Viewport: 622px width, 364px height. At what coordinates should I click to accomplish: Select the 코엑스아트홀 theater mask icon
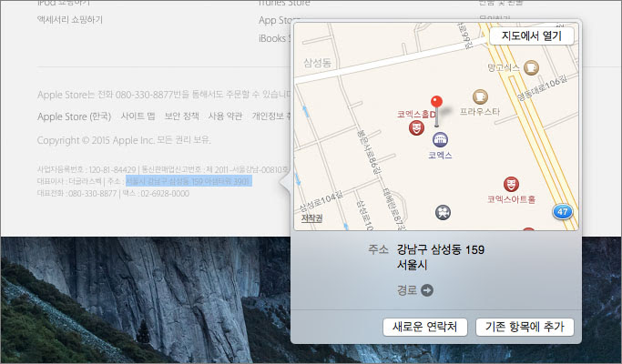coord(511,185)
